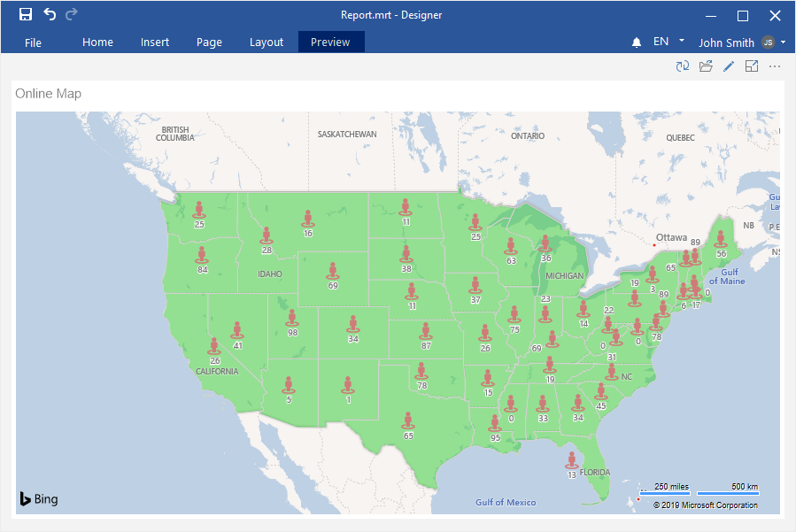Click the grayed-out Redo arrow
Viewport: 796px width, 532px height.
(72, 14)
